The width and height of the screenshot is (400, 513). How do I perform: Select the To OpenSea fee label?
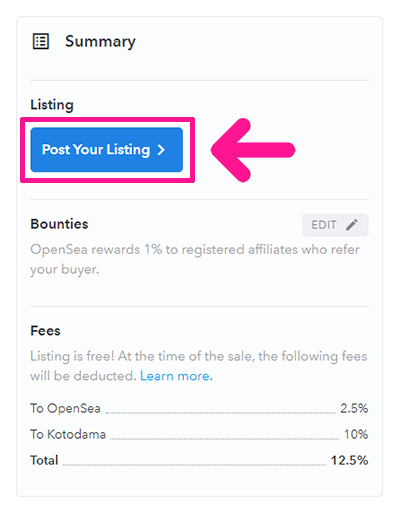(x=65, y=408)
